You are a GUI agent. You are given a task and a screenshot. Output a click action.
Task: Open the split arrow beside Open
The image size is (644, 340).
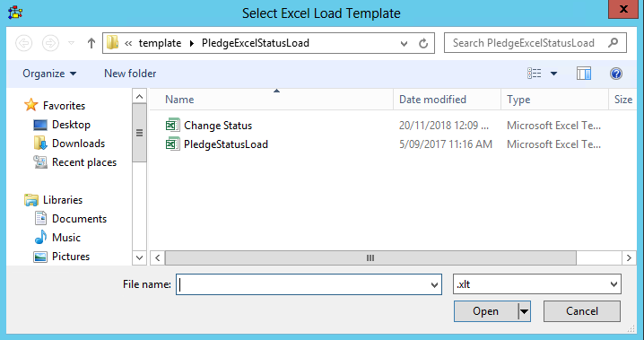[525, 311]
